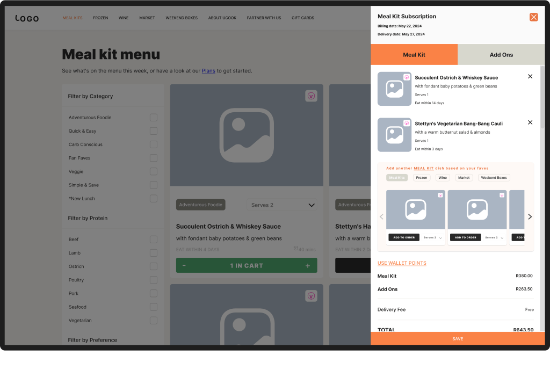The width and height of the screenshot is (550, 392).
Task: Close the Meal Kit Subscription panel
Action: click(533, 17)
